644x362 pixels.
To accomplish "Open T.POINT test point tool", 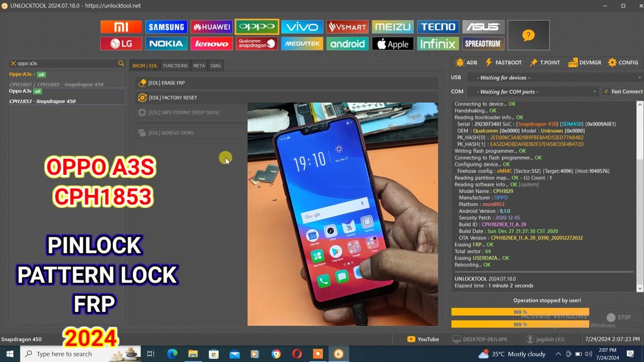I will point(545,62).
